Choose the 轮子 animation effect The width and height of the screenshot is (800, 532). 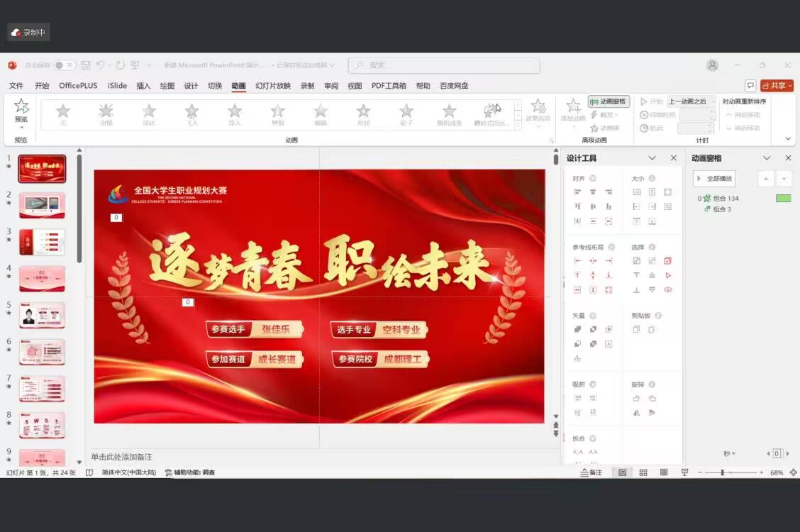click(x=406, y=111)
